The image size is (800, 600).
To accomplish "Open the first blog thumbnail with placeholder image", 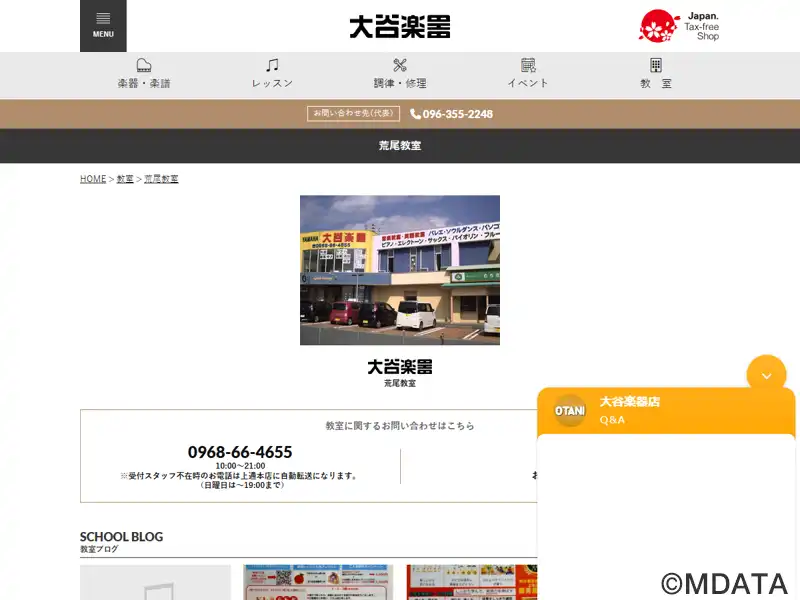I will (x=155, y=582).
